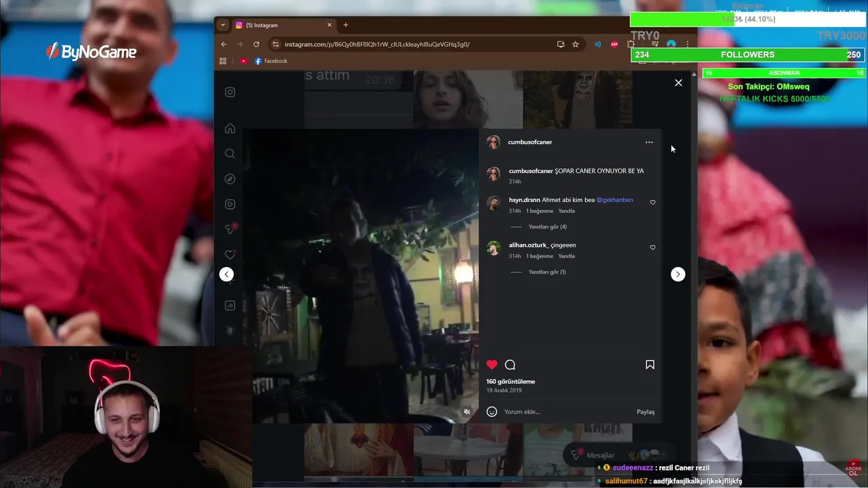Reload the page with the refresh icon
The image size is (868, 488).
(256, 44)
